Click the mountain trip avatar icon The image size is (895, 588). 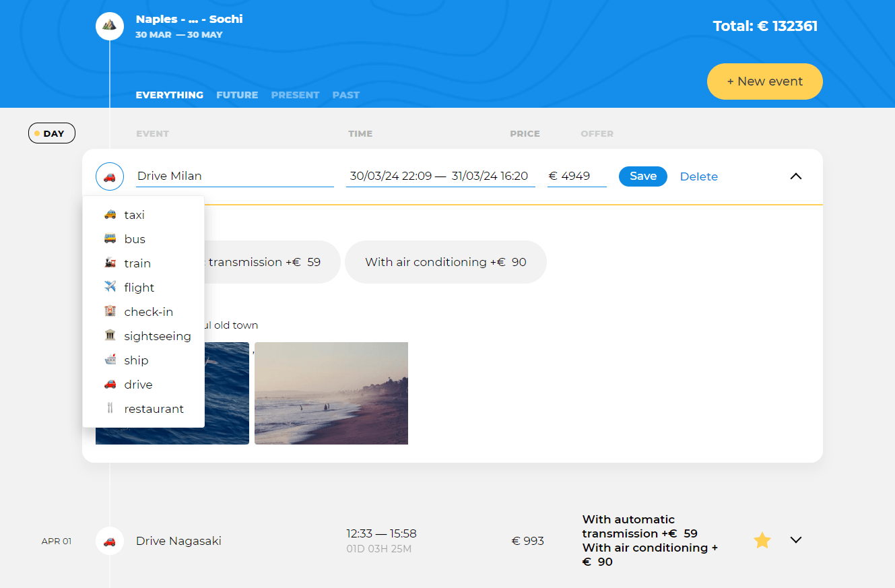pos(110,26)
